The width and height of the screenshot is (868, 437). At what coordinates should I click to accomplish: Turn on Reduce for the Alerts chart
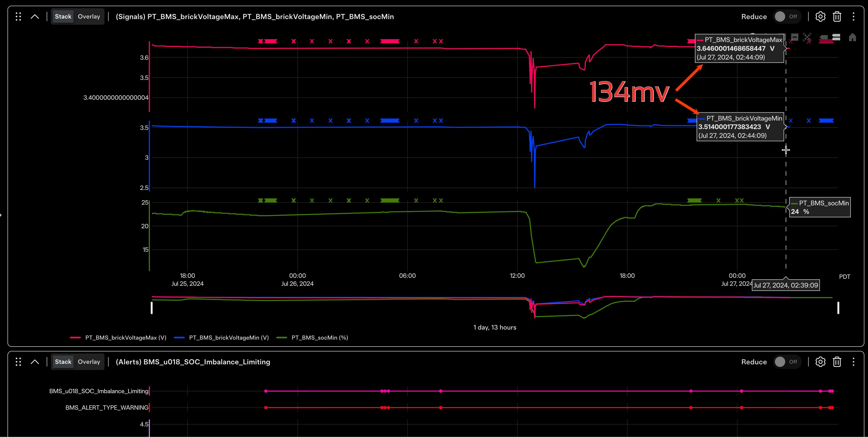[x=787, y=362]
